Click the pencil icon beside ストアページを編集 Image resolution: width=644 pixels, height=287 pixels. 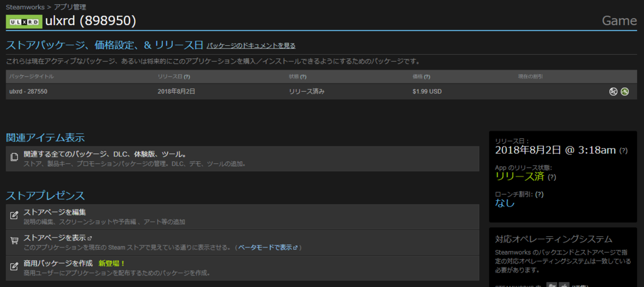coord(14,215)
